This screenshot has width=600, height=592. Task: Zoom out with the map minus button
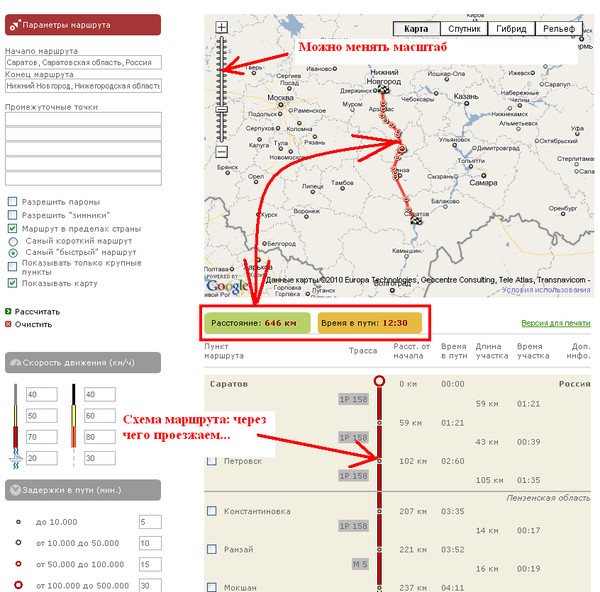[x=222, y=152]
